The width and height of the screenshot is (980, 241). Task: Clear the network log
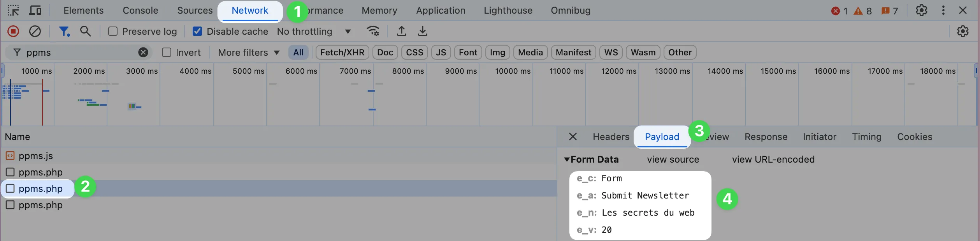(x=35, y=31)
